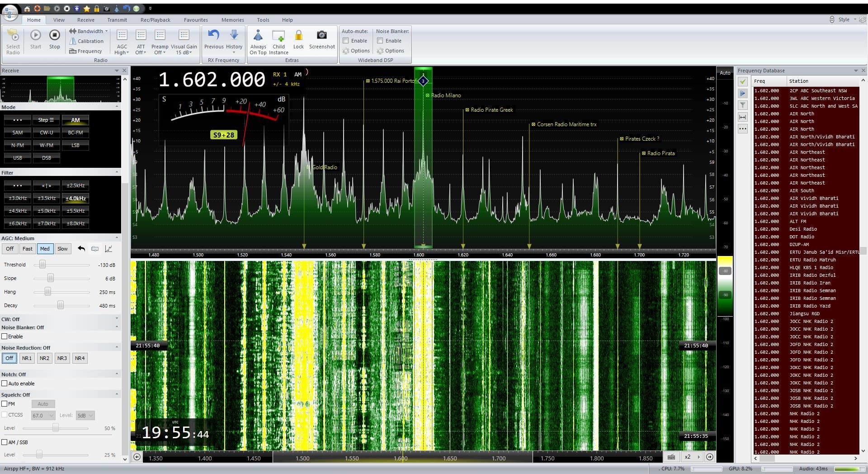This screenshot has width=868, height=474.
Task: Open the AGC High dropdown
Action: coord(122,52)
